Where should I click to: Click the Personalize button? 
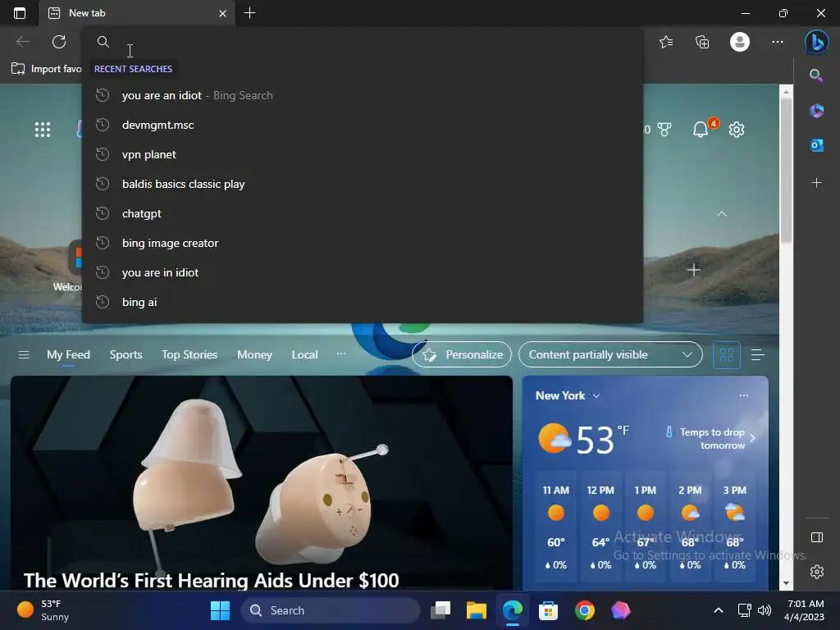462,354
